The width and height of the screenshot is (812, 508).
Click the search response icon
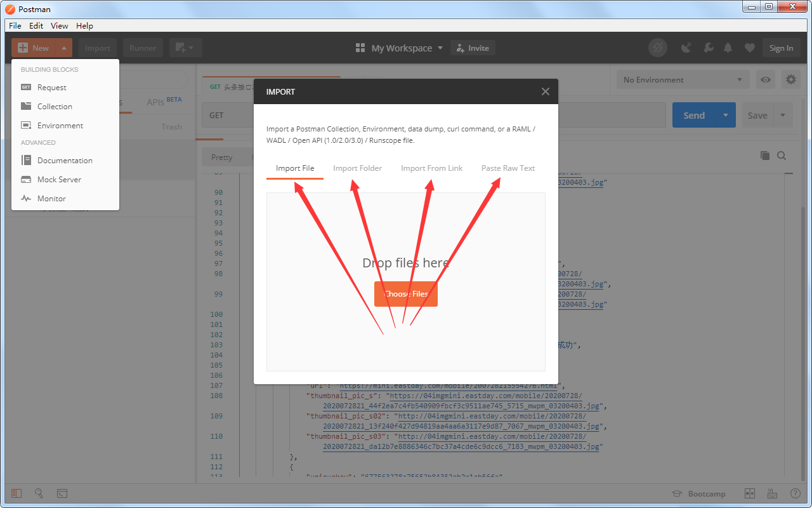pos(782,156)
